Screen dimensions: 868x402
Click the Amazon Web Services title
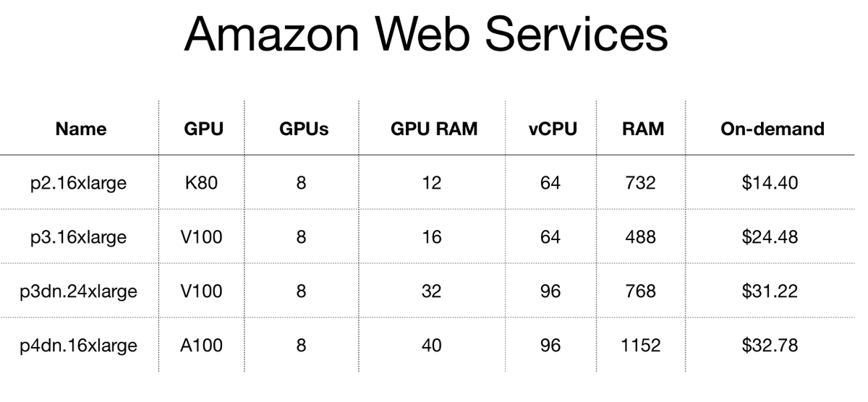pyautogui.click(x=425, y=35)
